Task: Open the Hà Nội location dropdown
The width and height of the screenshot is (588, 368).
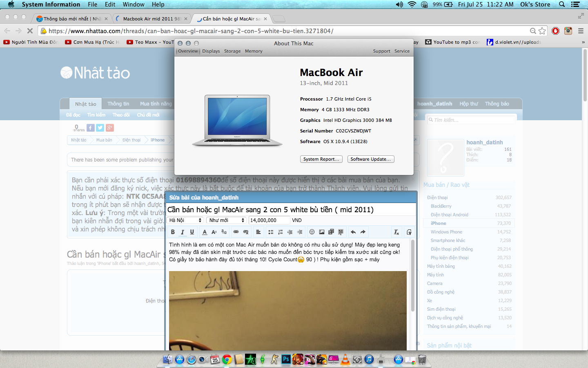Action: (186, 220)
